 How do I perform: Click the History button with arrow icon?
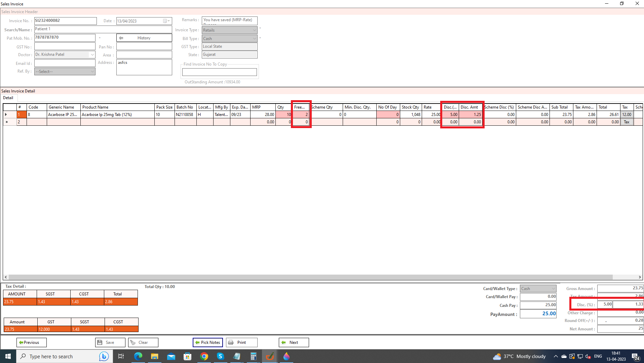(144, 38)
